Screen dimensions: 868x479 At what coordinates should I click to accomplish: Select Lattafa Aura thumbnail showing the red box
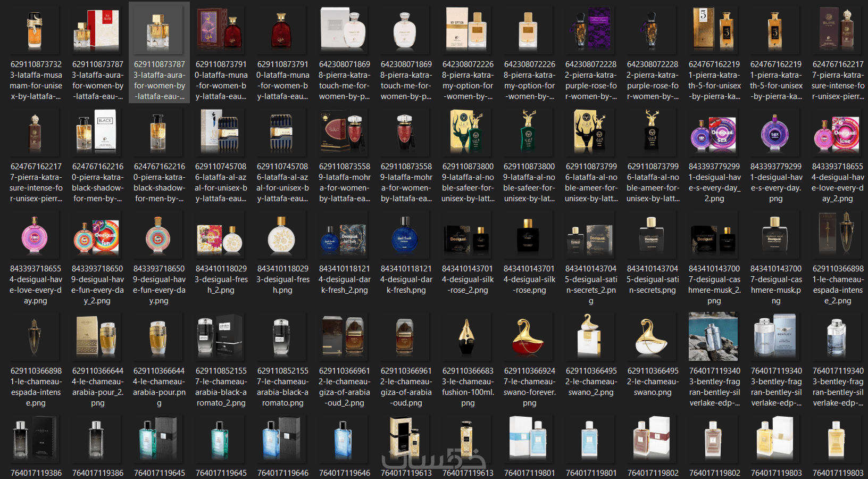click(x=97, y=30)
